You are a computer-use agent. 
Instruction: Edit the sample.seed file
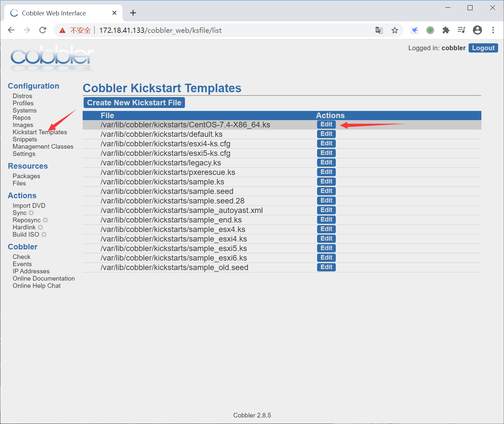pyautogui.click(x=326, y=191)
